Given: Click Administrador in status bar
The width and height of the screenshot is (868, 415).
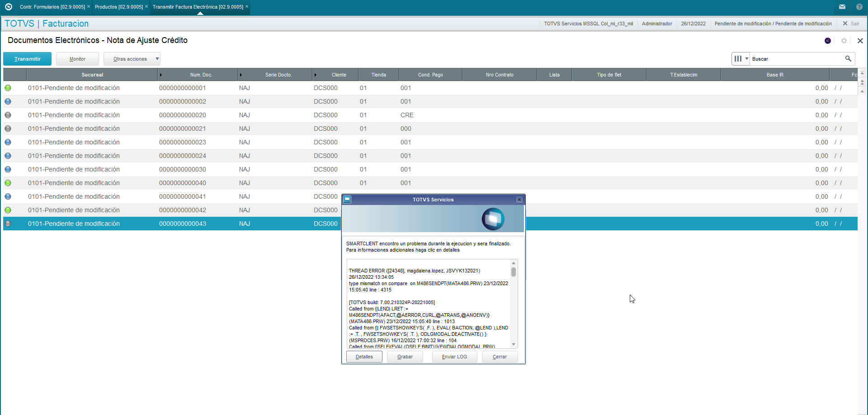Looking at the screenshot, I should [x=657, y=24].
